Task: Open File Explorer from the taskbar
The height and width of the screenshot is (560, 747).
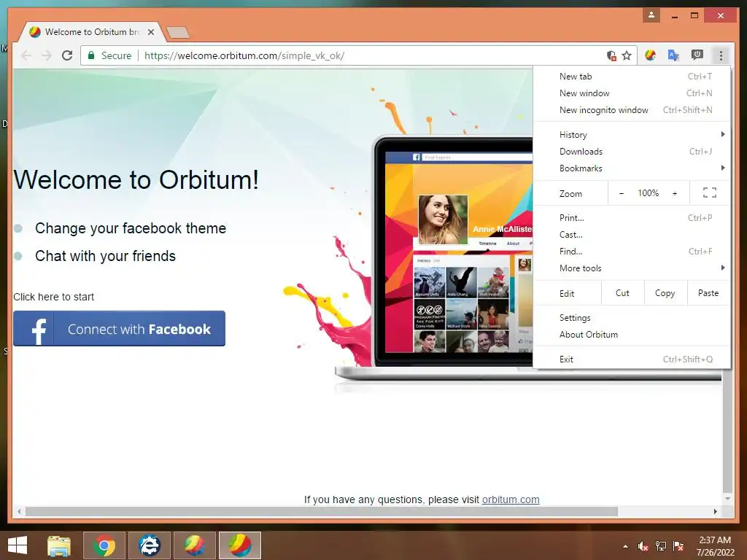Action: tap(59, 545)
